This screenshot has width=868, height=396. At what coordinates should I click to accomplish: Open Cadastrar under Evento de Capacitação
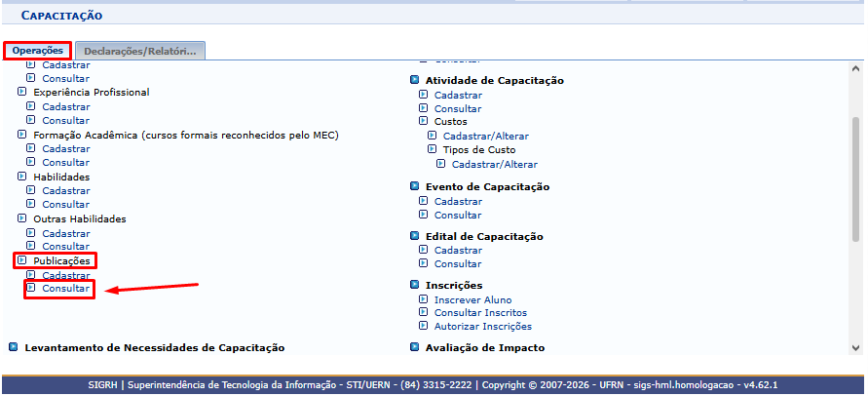coord(458,201)
